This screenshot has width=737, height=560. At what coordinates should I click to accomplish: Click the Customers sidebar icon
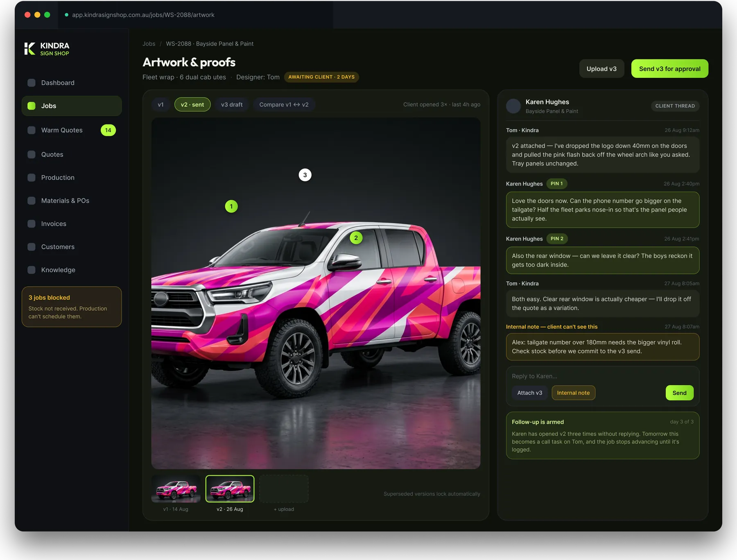[32, 247]
